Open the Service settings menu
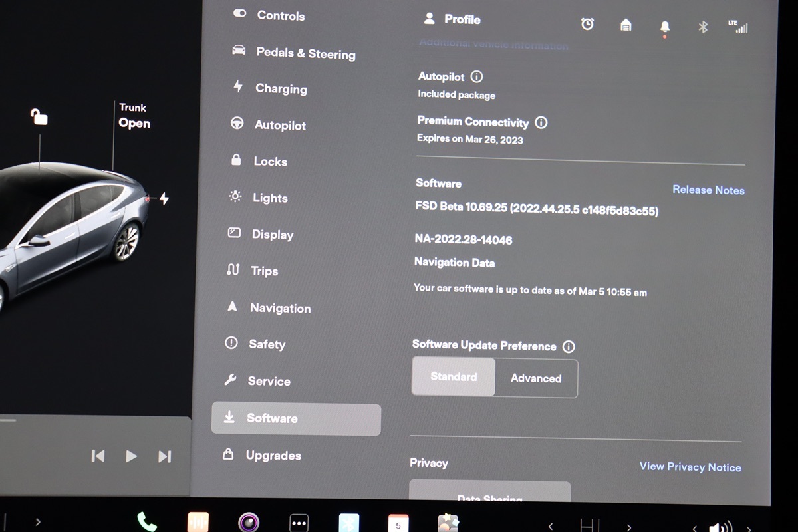 269,381
